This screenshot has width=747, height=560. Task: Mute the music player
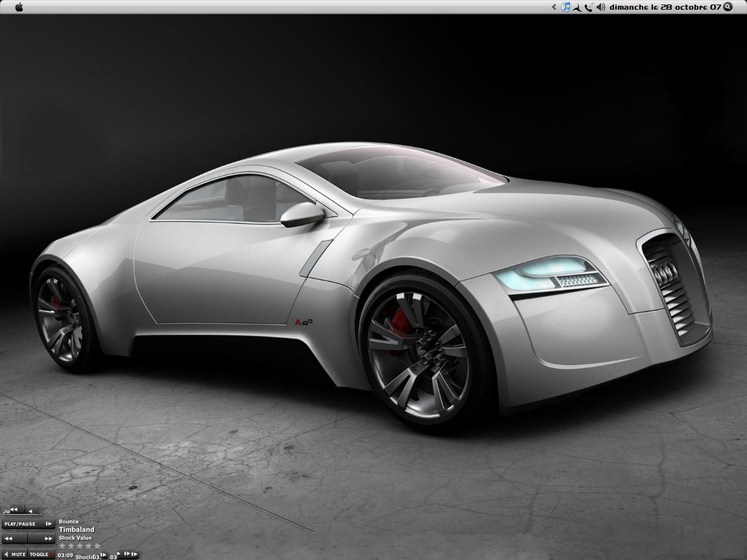18,554
